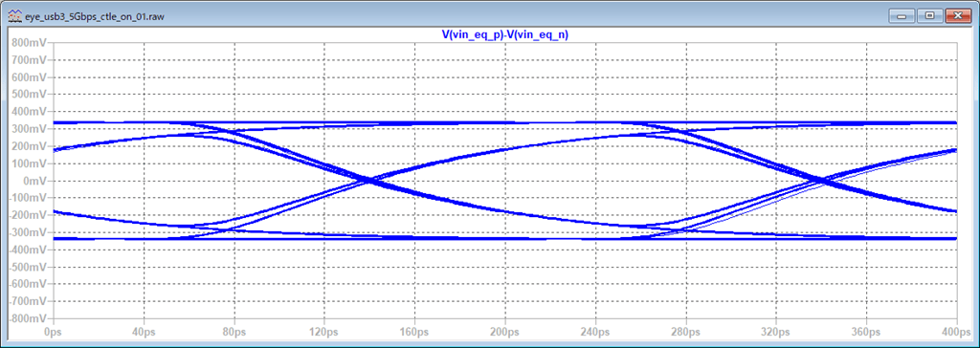Click the -800mV vertical axis label
980x348 pixels.
coord(29,318)
